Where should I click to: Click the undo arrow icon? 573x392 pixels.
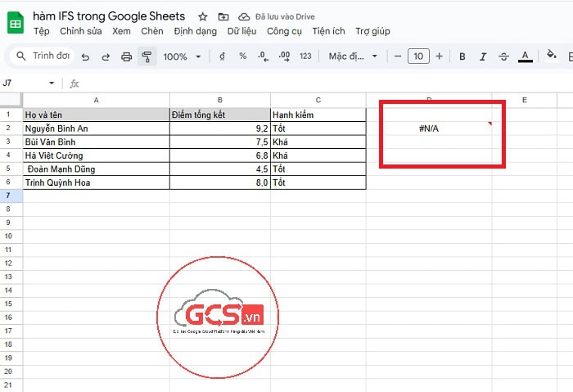pos(85,56)
